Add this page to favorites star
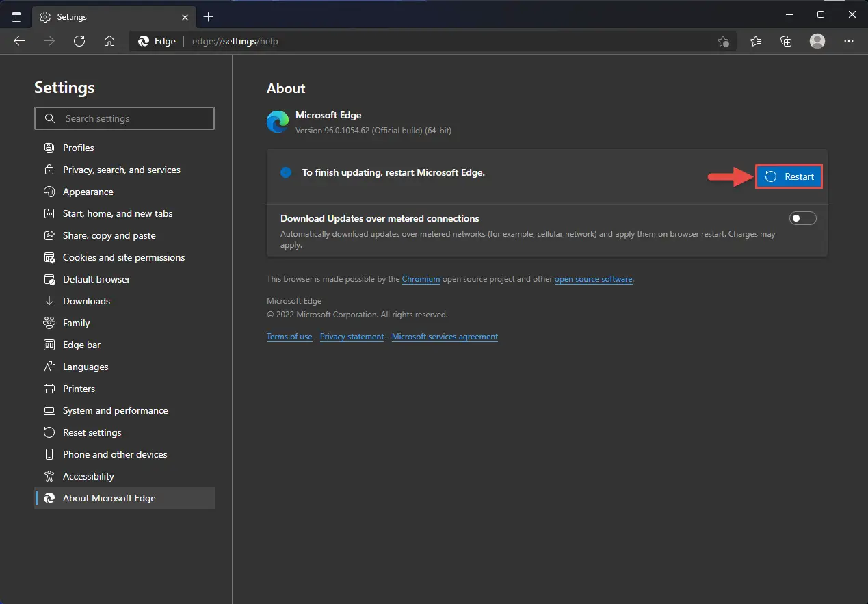Screen dimensions: 868x604 pos(723,42)
